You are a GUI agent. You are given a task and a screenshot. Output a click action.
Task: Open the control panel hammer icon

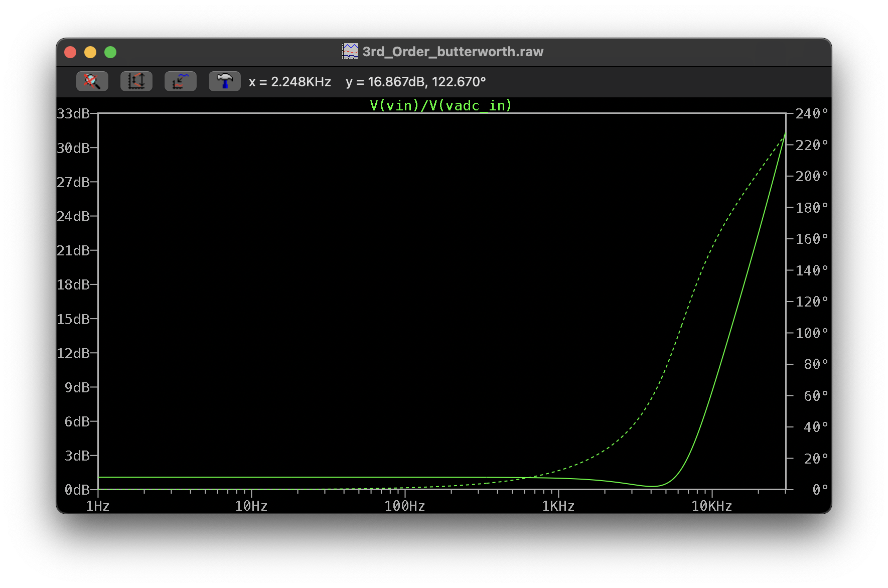[x=224, y=81]
